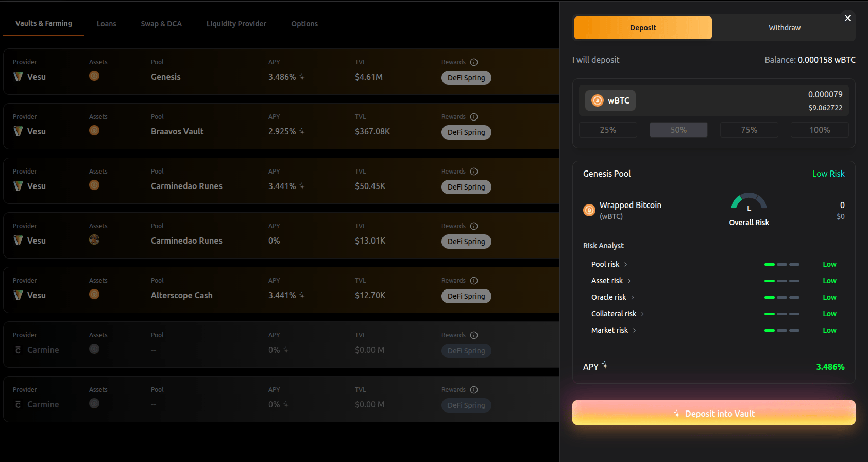The width and height of the screenshot is (868, 462).
Task: Click the deposit amount field showing 0.000079
Action: [x=825, y=94]
